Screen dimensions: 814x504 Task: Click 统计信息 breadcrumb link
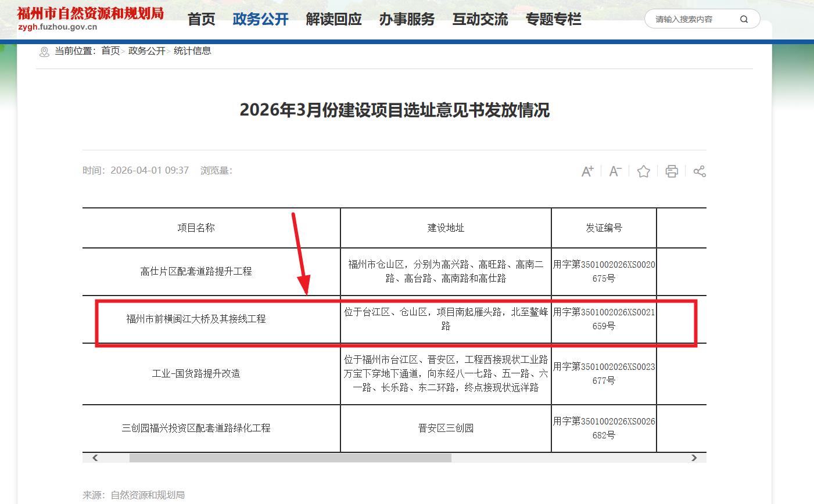pyautogui.click(x=192, y=51)
